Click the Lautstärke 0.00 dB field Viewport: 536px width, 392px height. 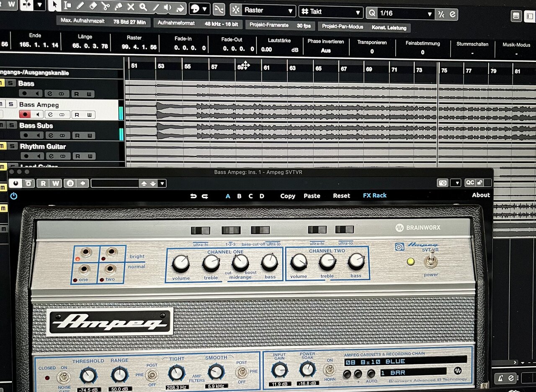pyautogui.click(x=279, y=49)
